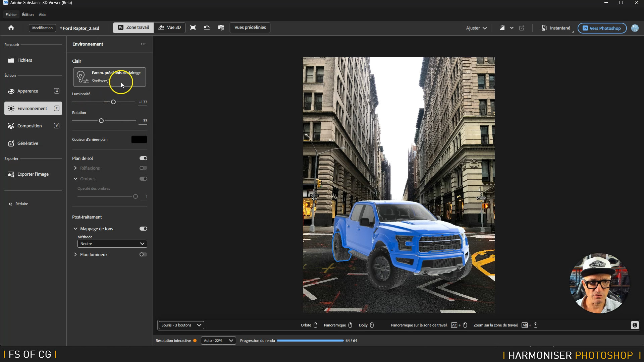Open the Fichier menu

click(11, 15)
